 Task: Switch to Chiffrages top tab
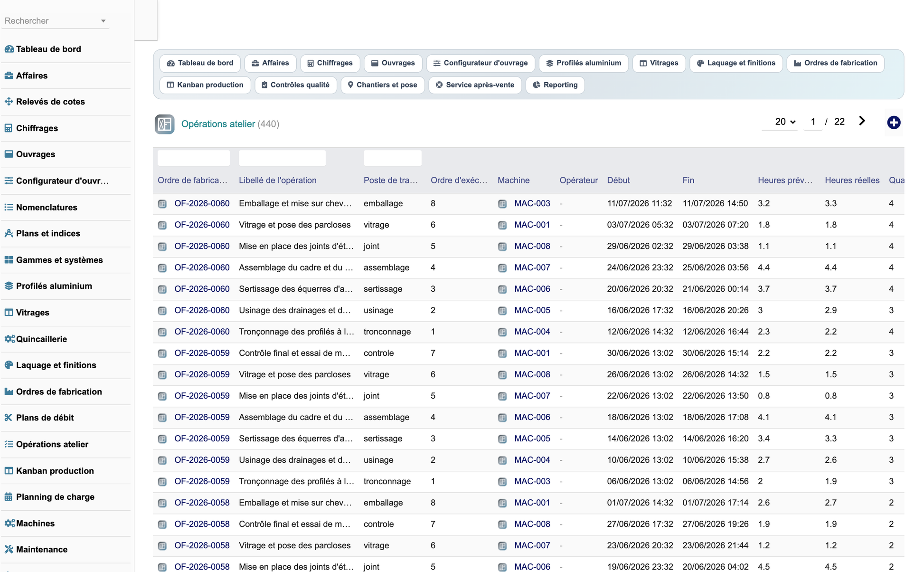click(x=330, y=63)
